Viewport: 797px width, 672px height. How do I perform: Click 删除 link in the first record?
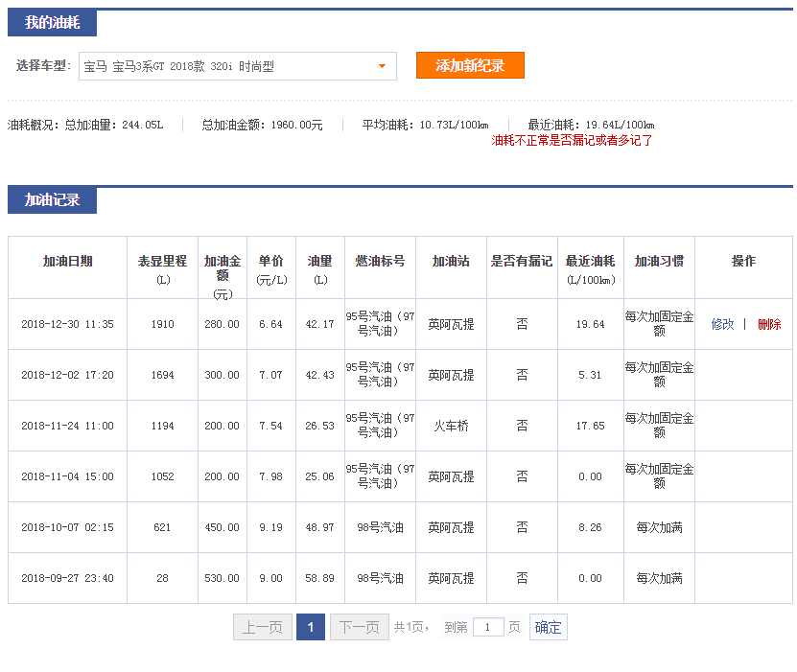pos(769,324)
